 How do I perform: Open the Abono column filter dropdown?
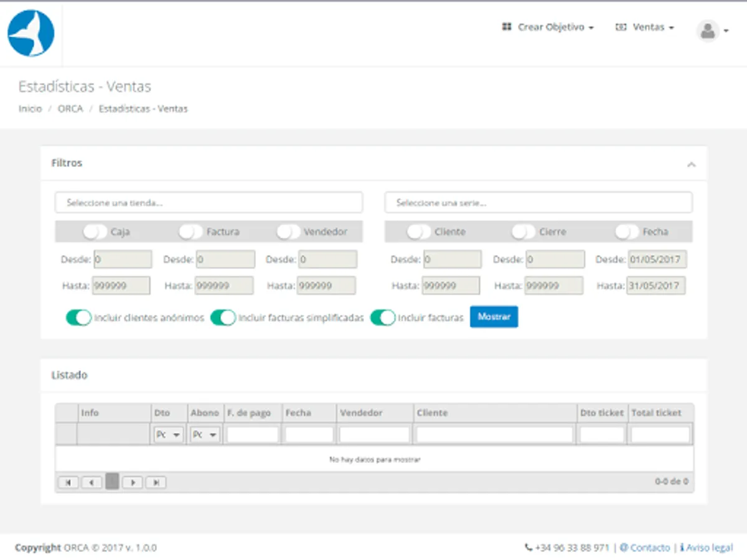[x=205, y=435]
